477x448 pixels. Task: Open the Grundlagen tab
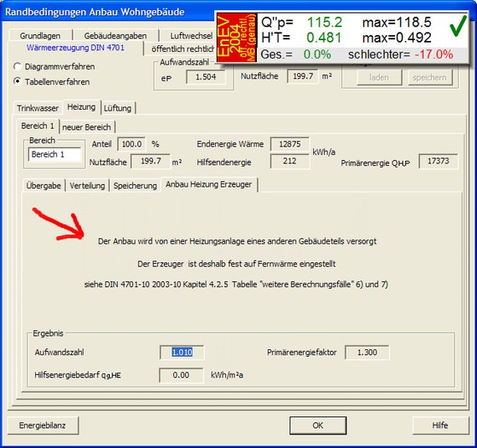pyautogui.click(x=40, y=36)
